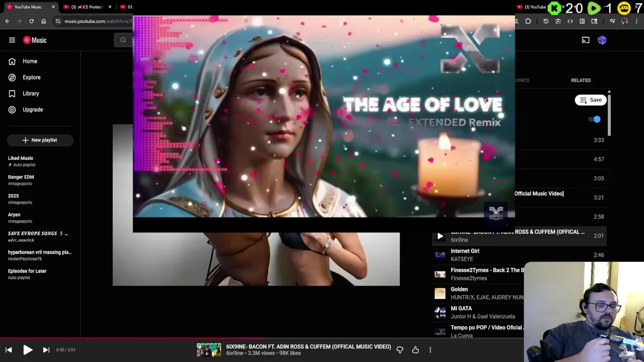Dislike the current 6ix9ine song
Viewport: 644px width, 362px height.
400,350
